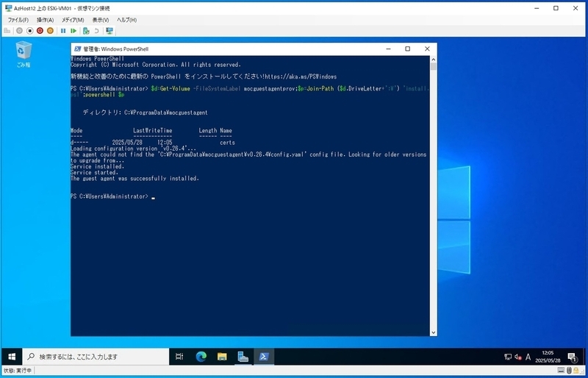Toggle enhanced session mode monitor icon
Viewport: 588px width, 378px height.
(109, 31)
